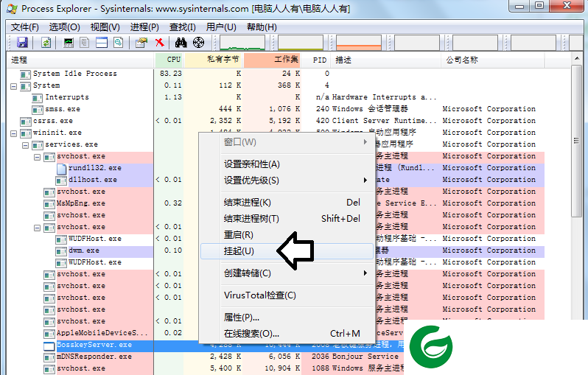Open the 查找(I) menu

coord(183,27)
